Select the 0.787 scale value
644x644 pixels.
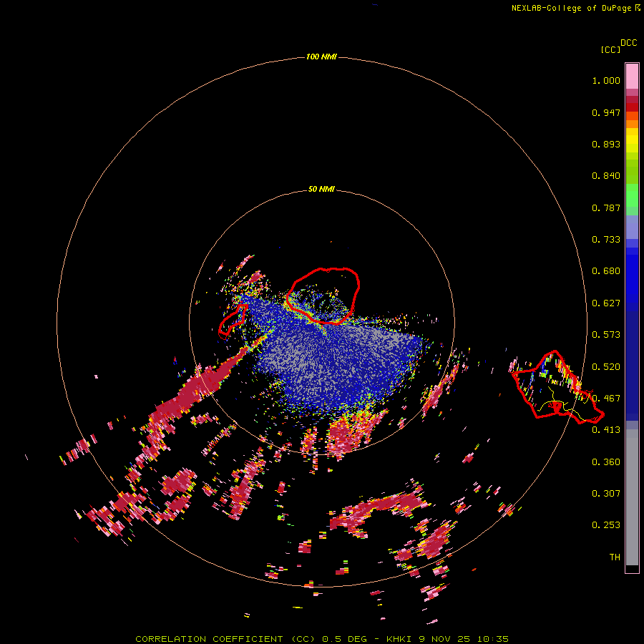click(x=606, y=208)
